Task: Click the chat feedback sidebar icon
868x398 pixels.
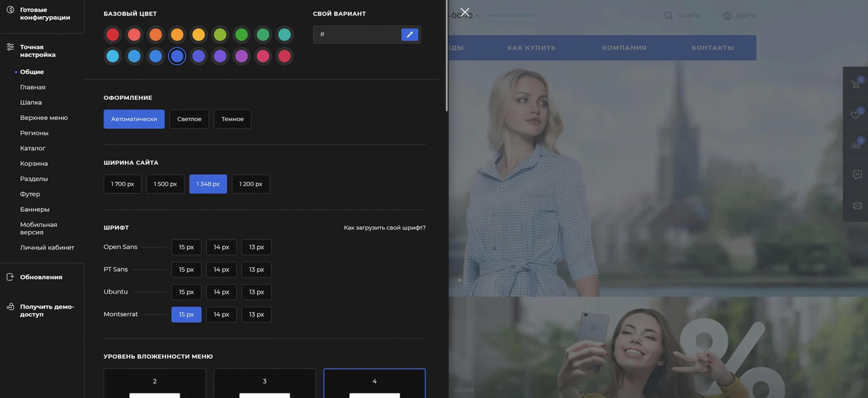Action: 857,175
